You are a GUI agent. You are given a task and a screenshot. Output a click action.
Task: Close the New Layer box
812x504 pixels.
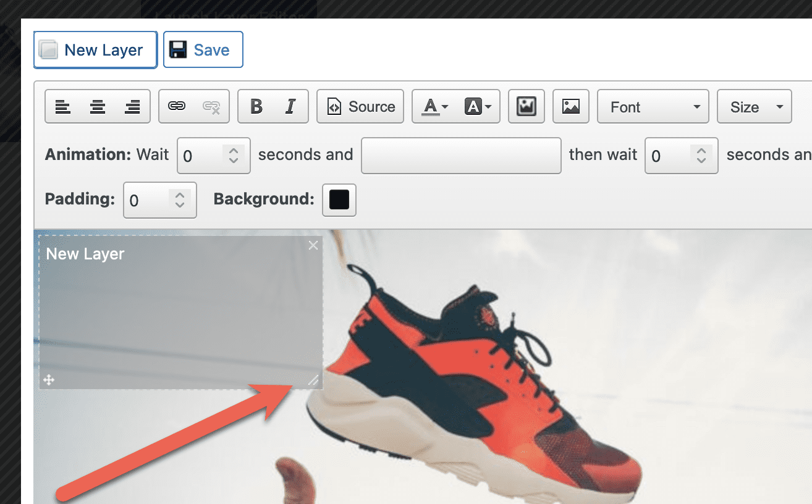313,246
